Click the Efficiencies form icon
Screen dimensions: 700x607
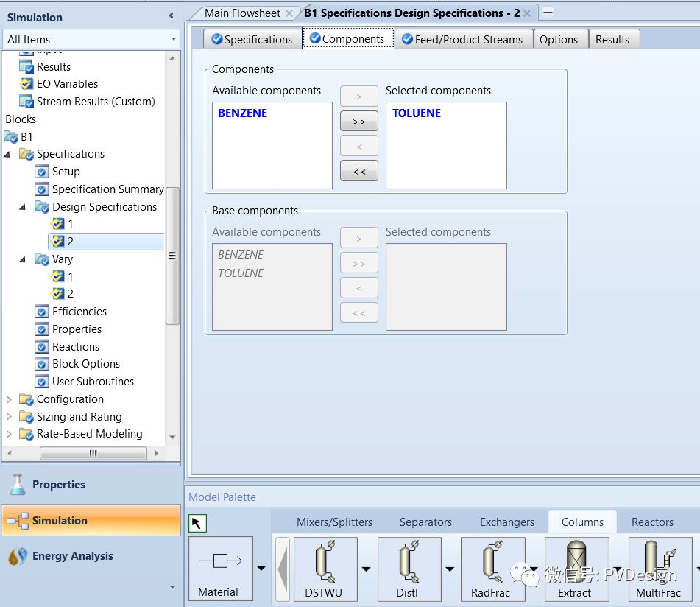(x=42, y=312)
